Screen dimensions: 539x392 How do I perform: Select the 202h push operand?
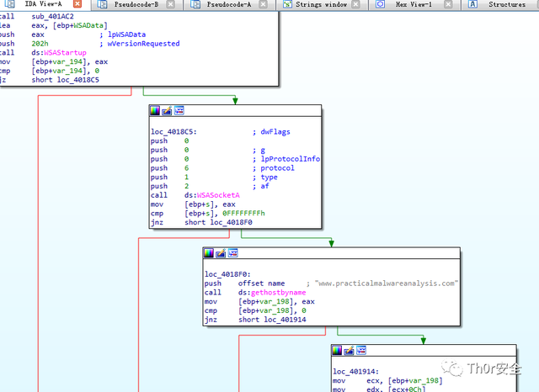click(40, 44)
